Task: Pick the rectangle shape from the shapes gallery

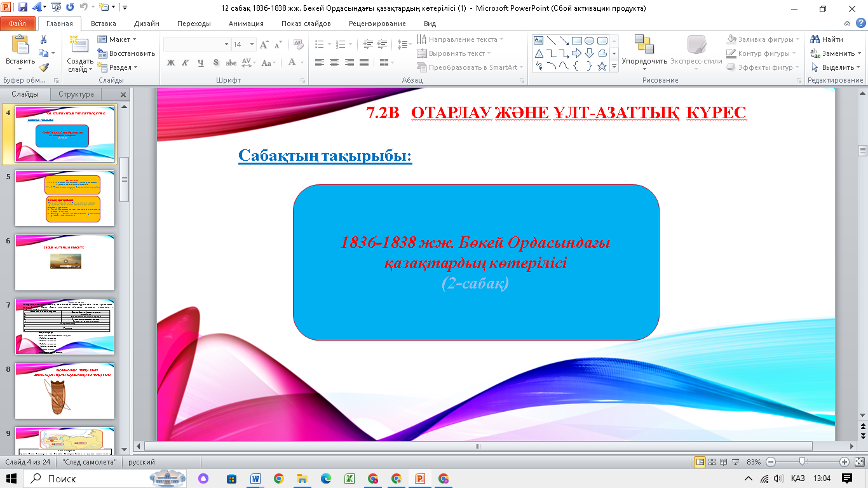Action: click(x=577, y=41)
